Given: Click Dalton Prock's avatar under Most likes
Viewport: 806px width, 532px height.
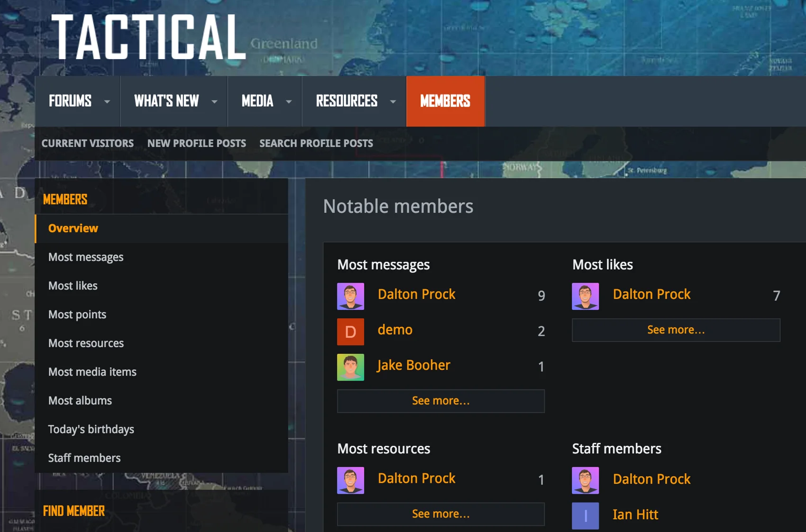Looking at the screenshot, I should click(x=585, y=296).
